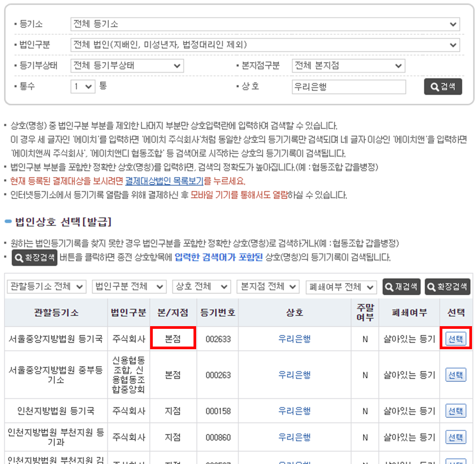Open the 관할등기소 전체 filter dropdown

pyautogui.click(x=47, y=287)
